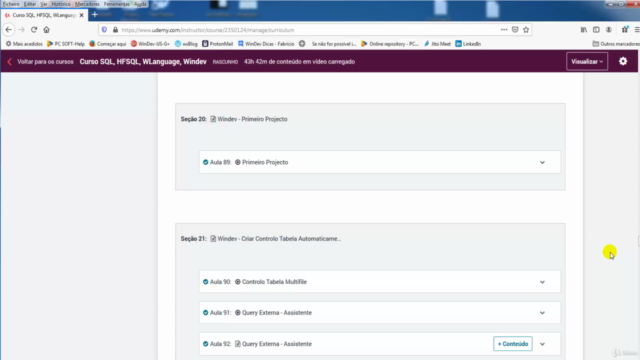Open the Mais acedidos bookmark
The width and height of the screenshot is (640, 360).
[x=24, y=44]
